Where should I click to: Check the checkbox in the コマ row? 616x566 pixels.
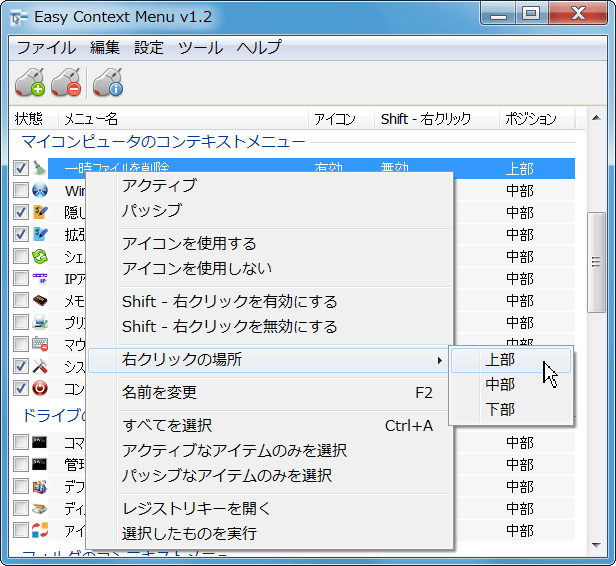21,442
